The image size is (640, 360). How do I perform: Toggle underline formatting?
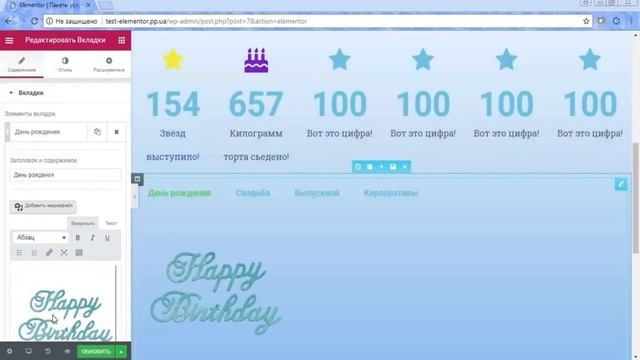coord(107,238)
